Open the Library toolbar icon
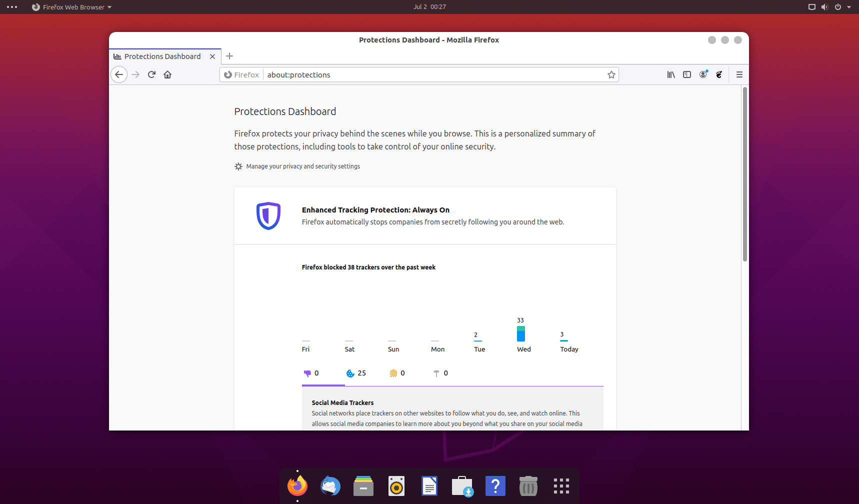The width and height of the screenshot is (859, 504). tap(671, 74)
